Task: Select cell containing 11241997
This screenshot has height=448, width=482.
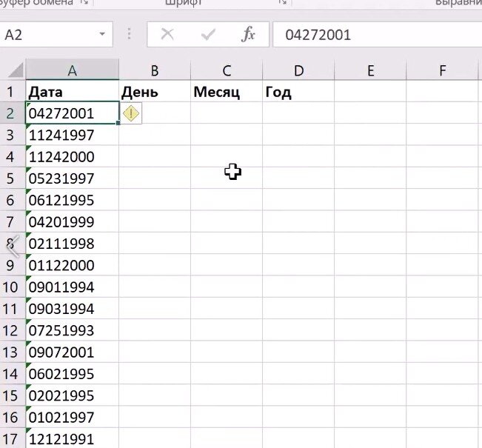Action: (73, 135)
